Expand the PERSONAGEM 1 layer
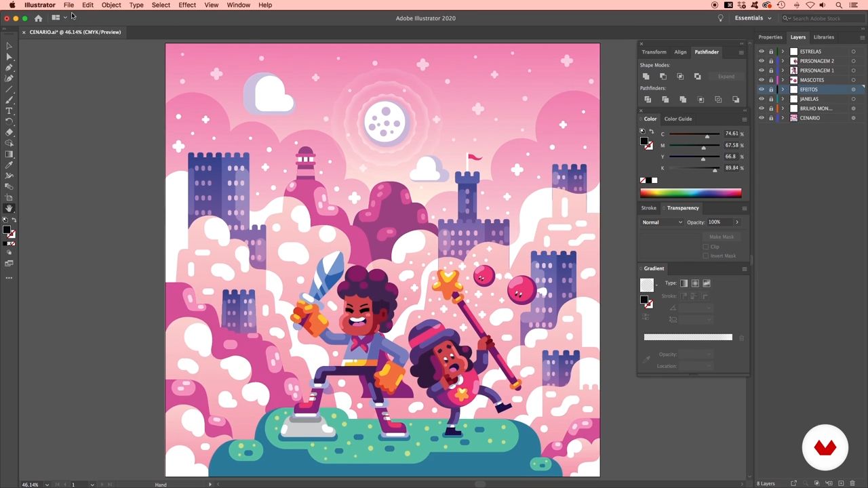The image size is (868, 488). coord(783,70)
